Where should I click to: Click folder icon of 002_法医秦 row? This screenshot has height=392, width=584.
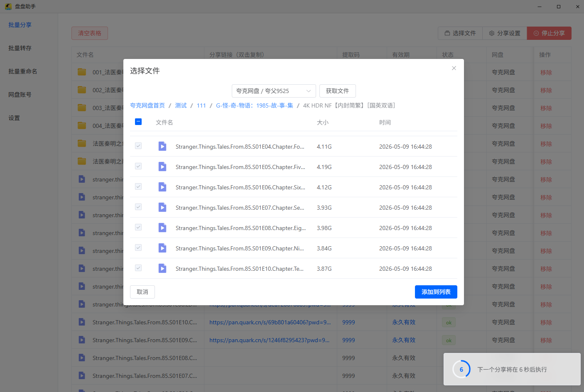pos(82,90)
